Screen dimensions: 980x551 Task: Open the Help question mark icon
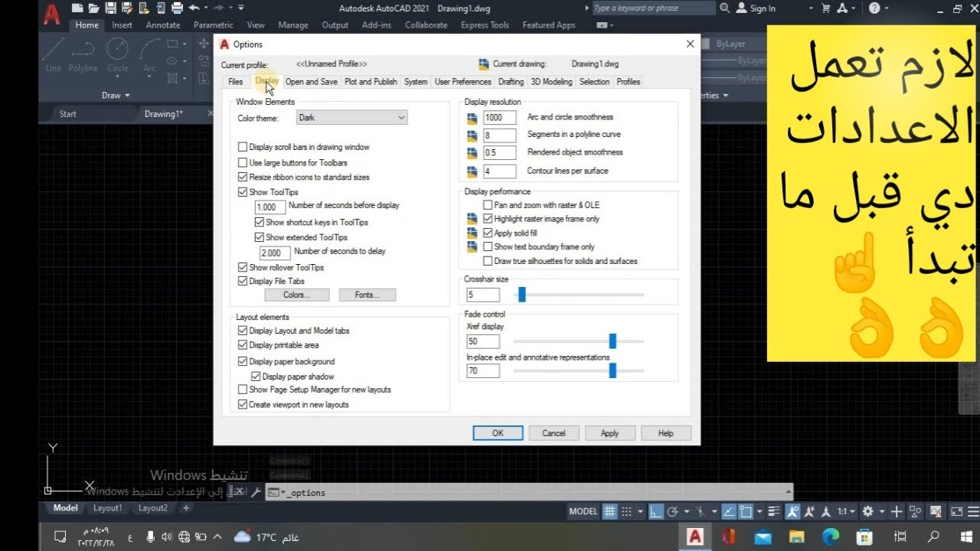point(875,8)
